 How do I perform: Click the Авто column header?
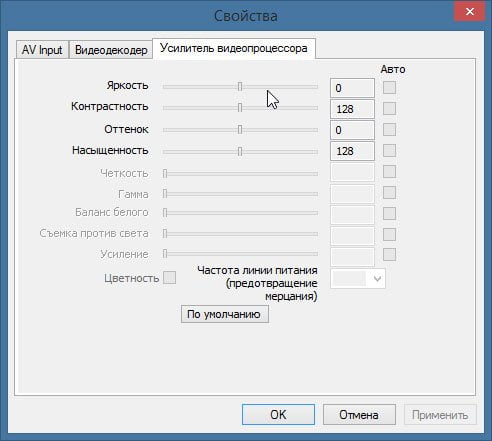pyautogui.click(x=393, y=69)
